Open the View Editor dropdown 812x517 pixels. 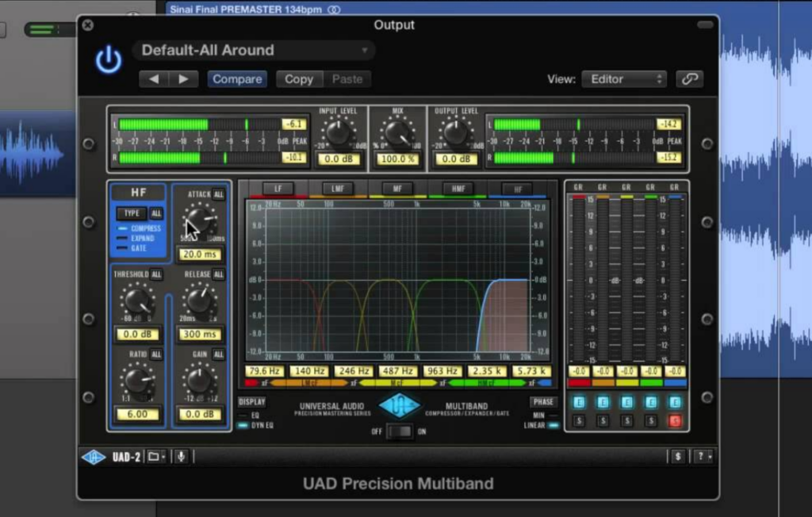tap(624, 79)
